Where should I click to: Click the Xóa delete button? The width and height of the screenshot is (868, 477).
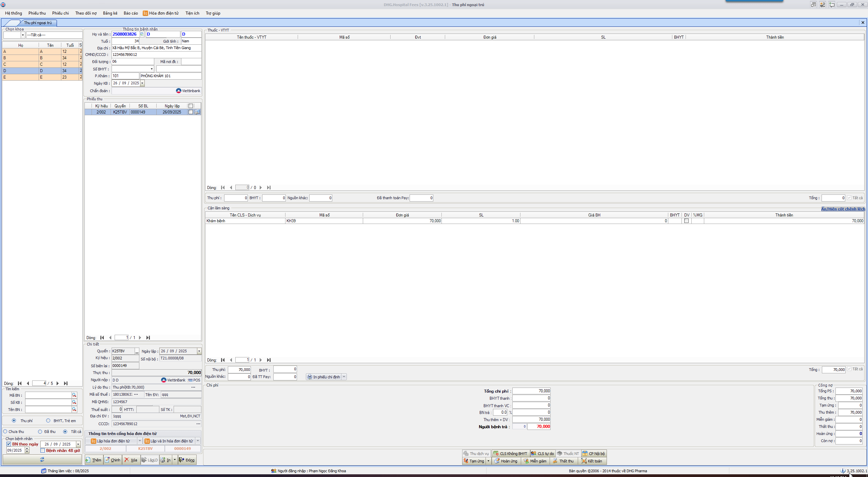point(131,460)
